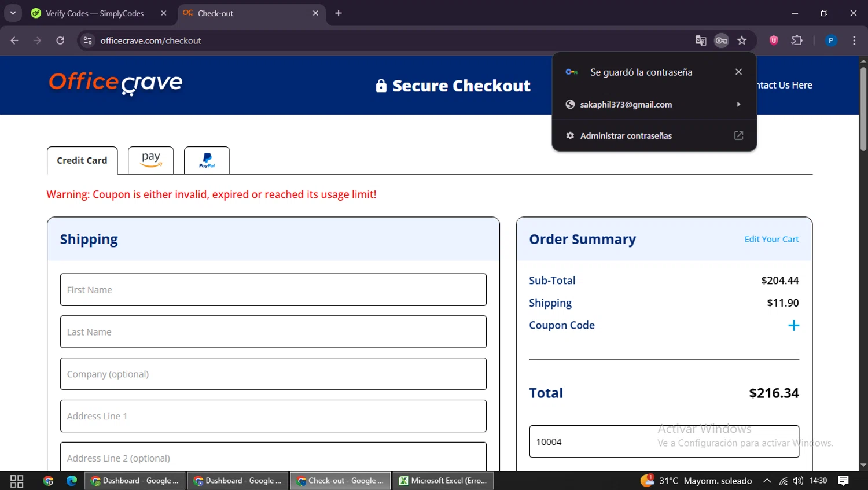The height and width of the screenshot is (490, 868).
Task: Click the Address Line 1 field
Action: tap(273, 416)
